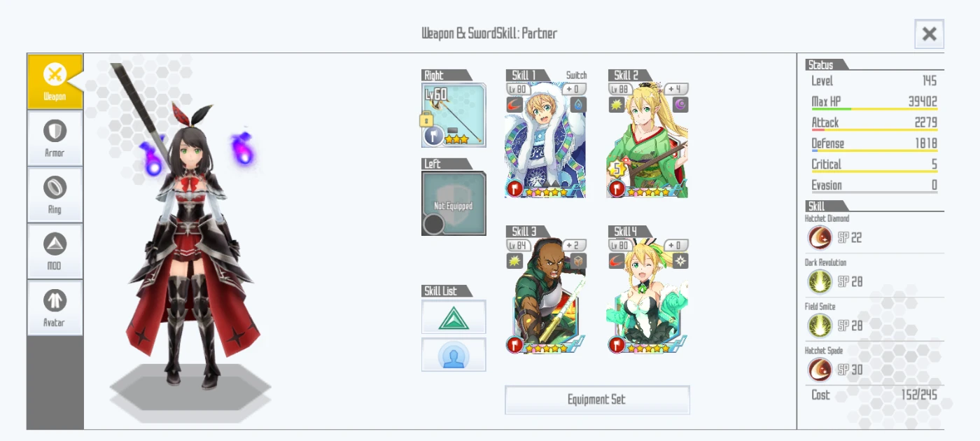Open the Armor tab
This screenshot has height=441, width=980.
pyautogui.click(x=55, y=138)
